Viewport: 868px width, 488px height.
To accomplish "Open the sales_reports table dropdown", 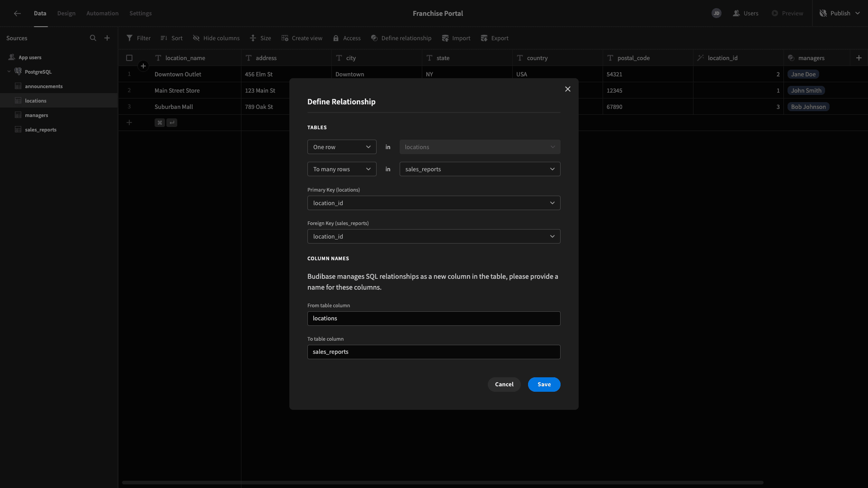I will pyautogui.click(x=480, y=169).
